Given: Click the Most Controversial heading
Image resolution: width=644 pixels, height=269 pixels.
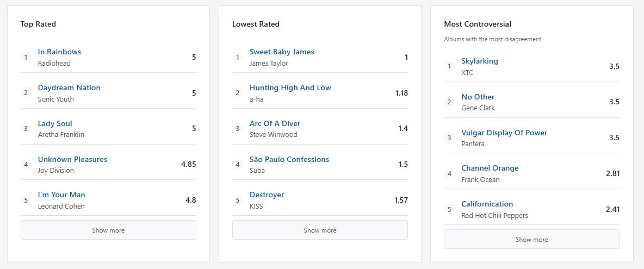Looking at the screenshot, I should tap(478, 24).
